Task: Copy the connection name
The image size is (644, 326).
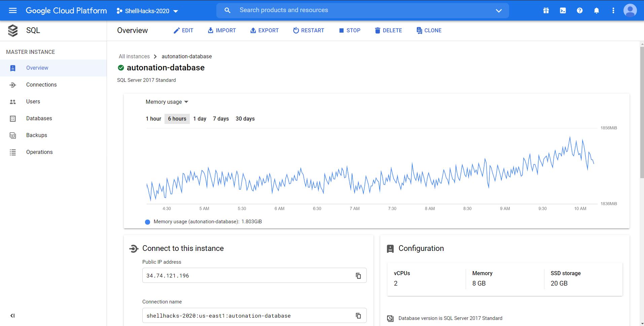Action: 358,316
